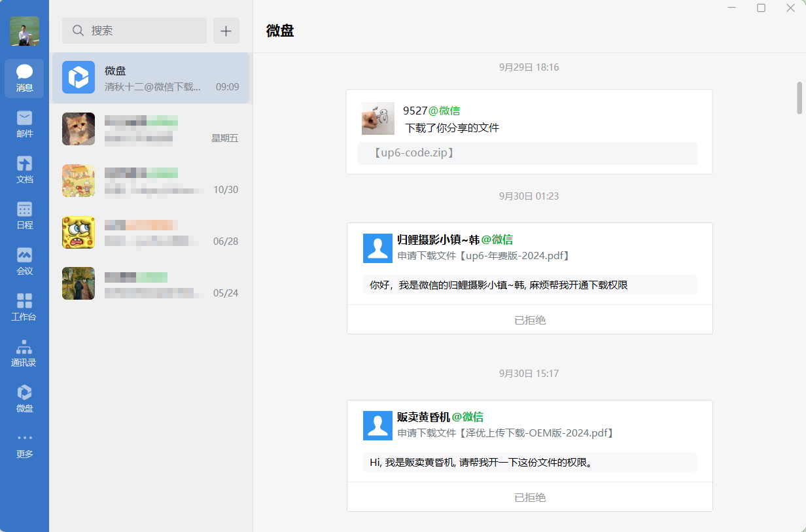Open the 微盘 drive section in sidebar
The height and width of the screenshot is (532, 806).
(x=24, y=399)
